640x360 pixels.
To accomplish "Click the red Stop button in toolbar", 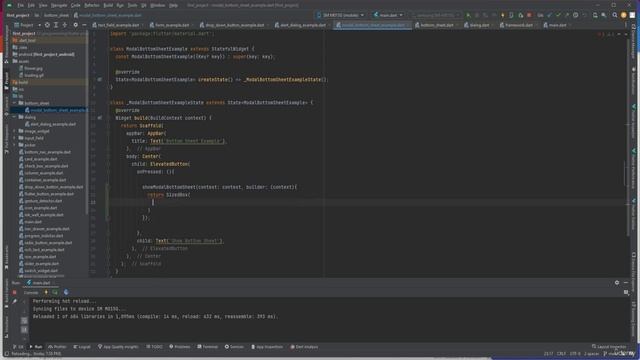I will coord(529,15).
